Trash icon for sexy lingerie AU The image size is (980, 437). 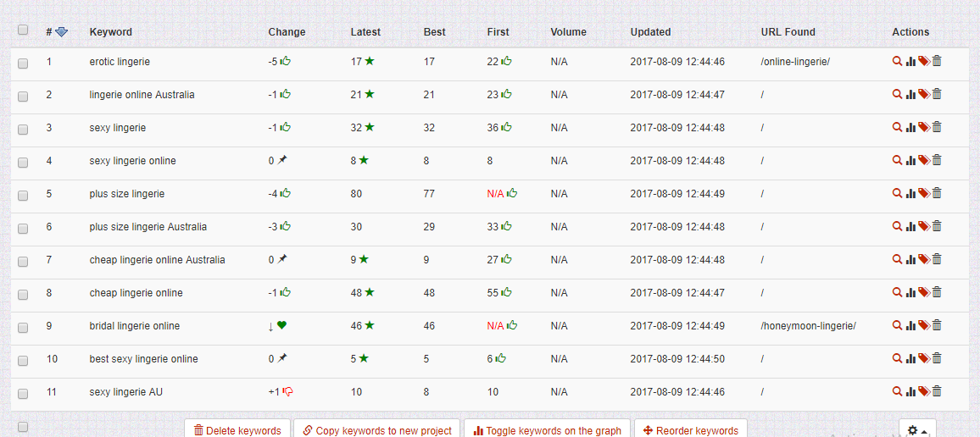pyautogui.click(x=937, y=391)
